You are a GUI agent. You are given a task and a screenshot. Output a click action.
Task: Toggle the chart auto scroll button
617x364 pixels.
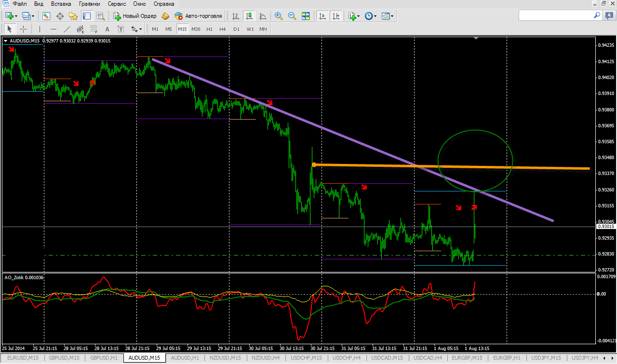pos(322,16)
